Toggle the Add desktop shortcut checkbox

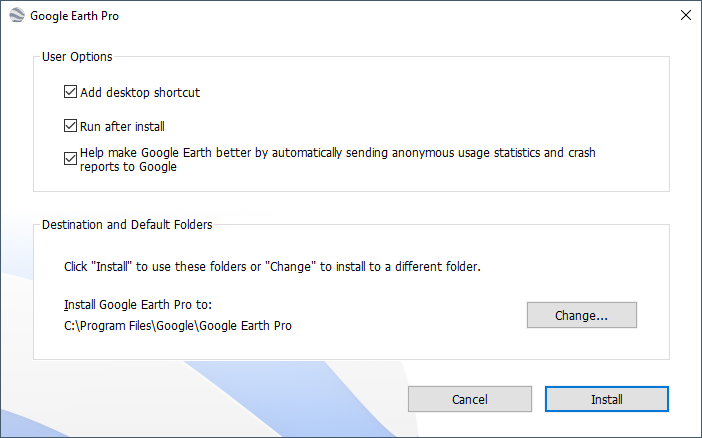coord(70,93)
